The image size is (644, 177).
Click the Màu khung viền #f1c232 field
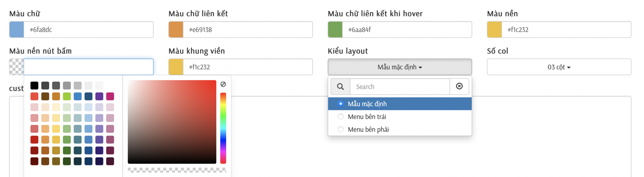pyautogui.click(x=248, y=67)
